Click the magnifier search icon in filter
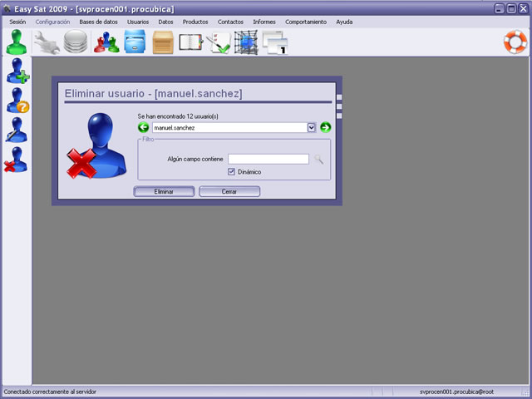This screenshot has width=532, height=399. point(318,159)
